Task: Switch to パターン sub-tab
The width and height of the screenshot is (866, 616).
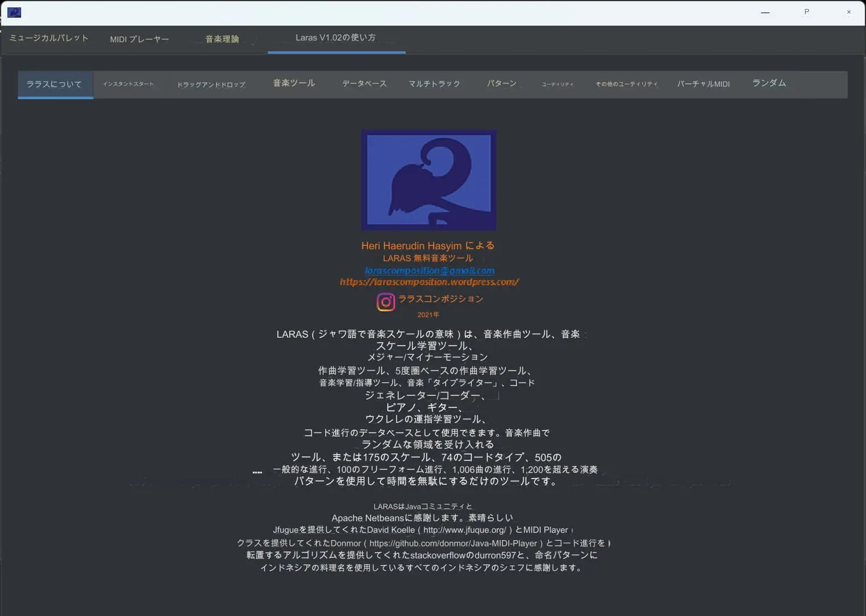Action: click(501, 83)
